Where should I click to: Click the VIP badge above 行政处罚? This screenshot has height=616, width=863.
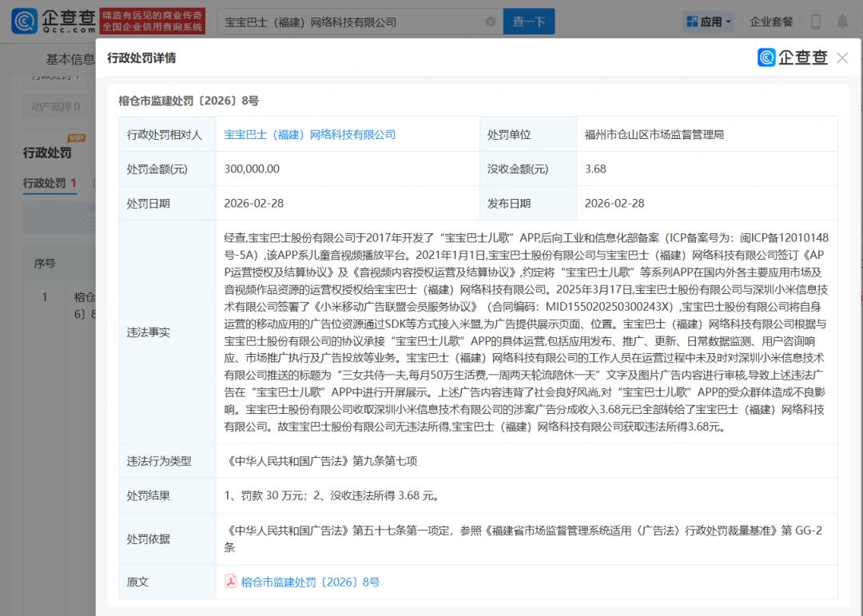76,138
